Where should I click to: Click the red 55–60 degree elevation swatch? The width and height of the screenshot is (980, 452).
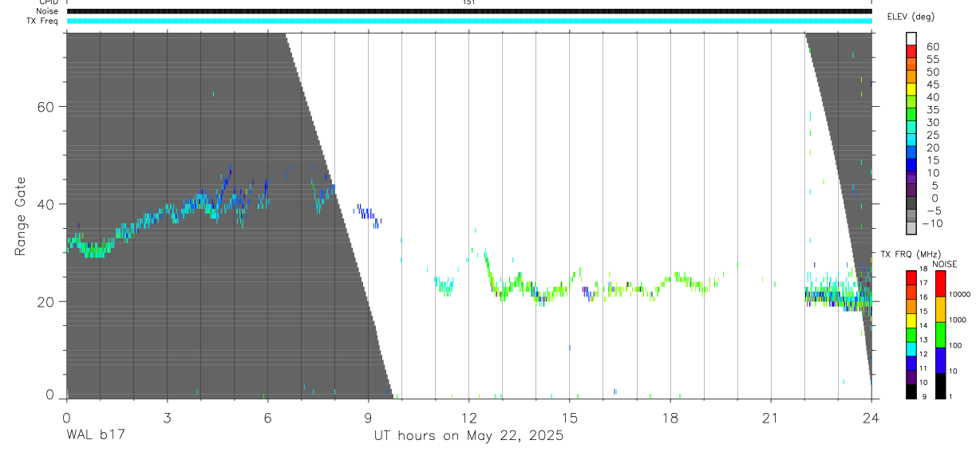[911, 53]
